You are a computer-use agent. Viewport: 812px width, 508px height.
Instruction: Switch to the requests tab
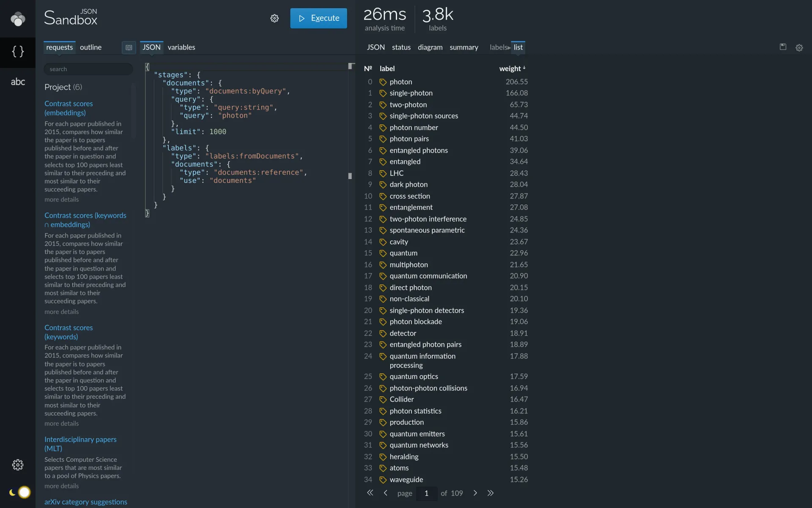click(x=59, y=47)
